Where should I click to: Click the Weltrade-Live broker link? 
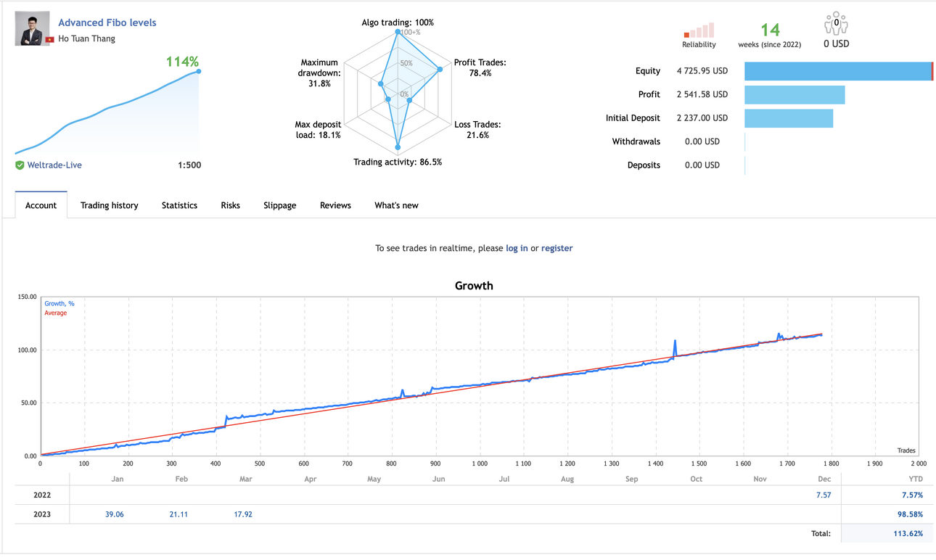click(54, 165)
